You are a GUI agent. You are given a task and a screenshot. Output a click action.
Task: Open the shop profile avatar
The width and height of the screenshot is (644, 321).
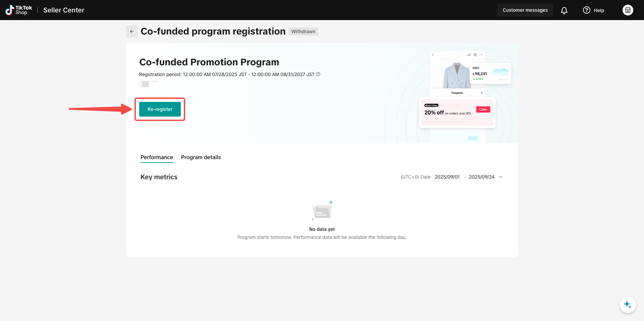tap(628, 10)
